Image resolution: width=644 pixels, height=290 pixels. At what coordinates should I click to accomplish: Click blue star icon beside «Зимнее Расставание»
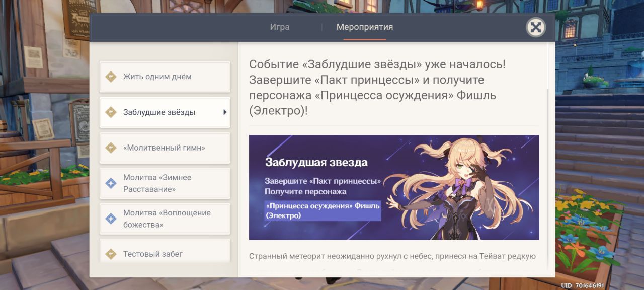click(x=111, y=183)
